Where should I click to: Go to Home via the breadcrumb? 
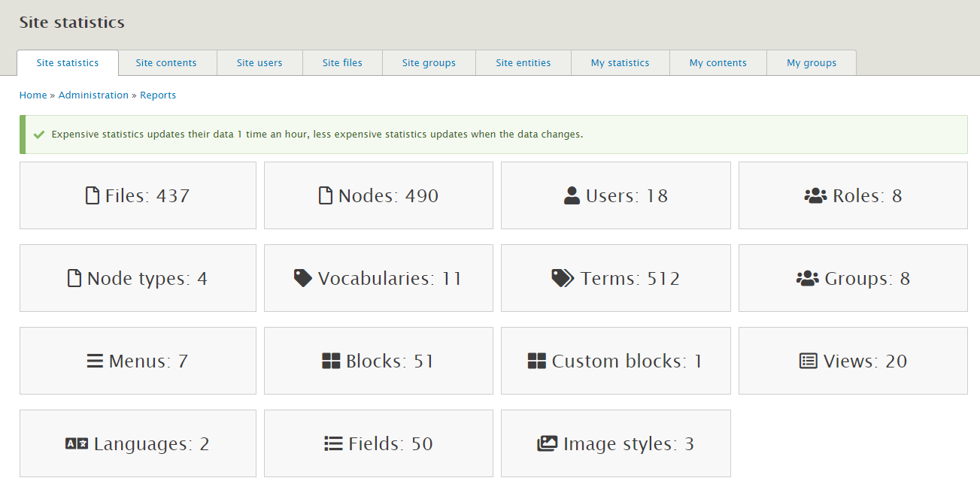pos(33,95)
